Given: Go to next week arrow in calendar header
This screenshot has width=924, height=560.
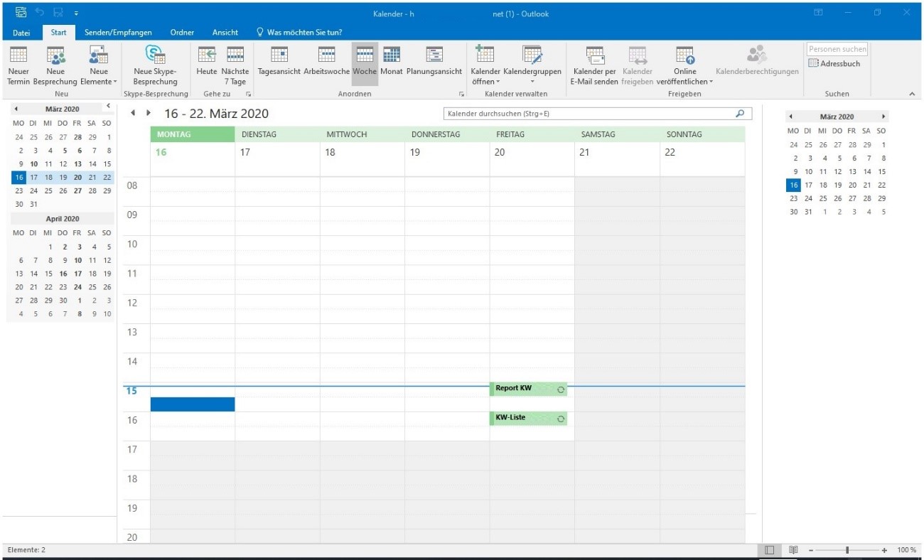Looking at the screenshot, I should point(149,113).
